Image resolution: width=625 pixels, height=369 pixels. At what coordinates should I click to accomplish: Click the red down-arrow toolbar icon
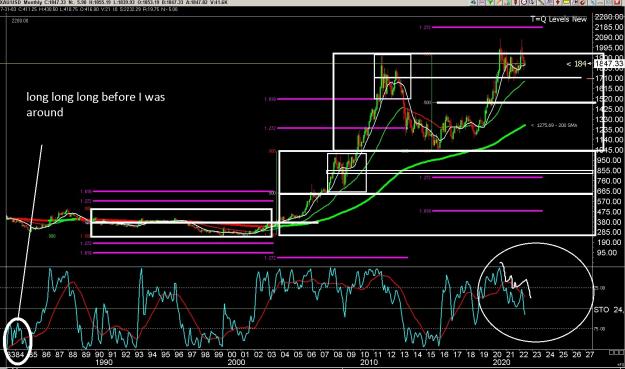(558, 2)
